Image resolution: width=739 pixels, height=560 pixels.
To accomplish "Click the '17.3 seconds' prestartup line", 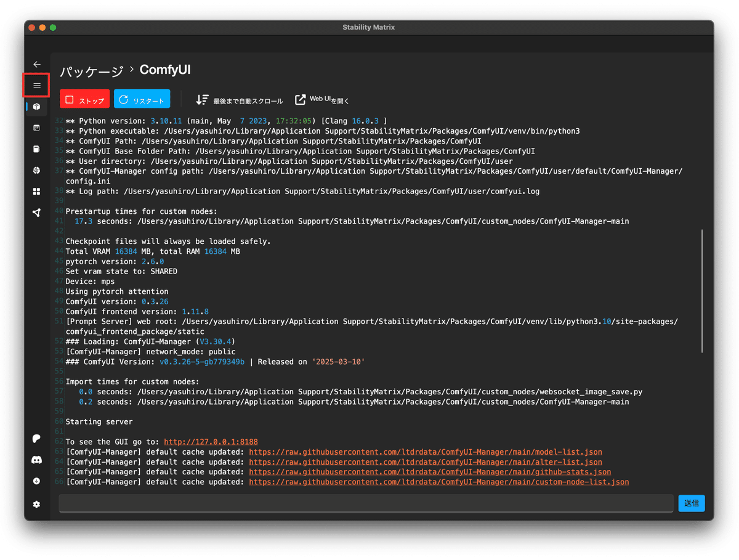I will [352, 221].
